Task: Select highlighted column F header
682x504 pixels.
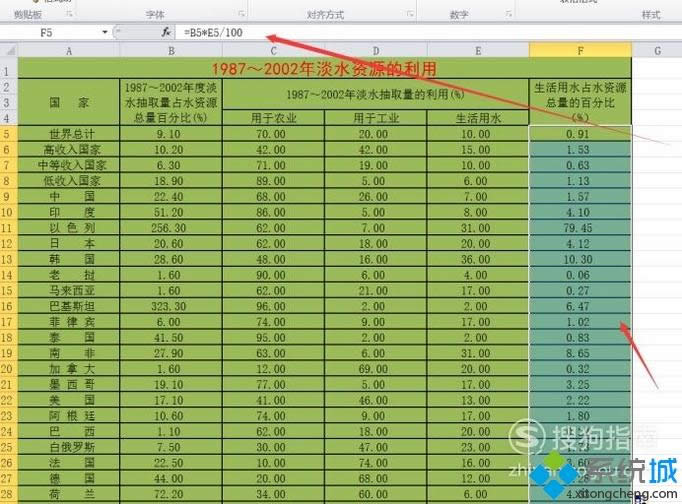Action: coord(580,50)
